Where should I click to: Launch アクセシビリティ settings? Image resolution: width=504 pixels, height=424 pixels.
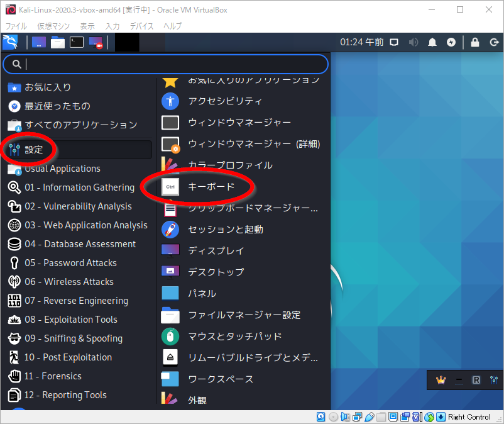pos(244,101)
